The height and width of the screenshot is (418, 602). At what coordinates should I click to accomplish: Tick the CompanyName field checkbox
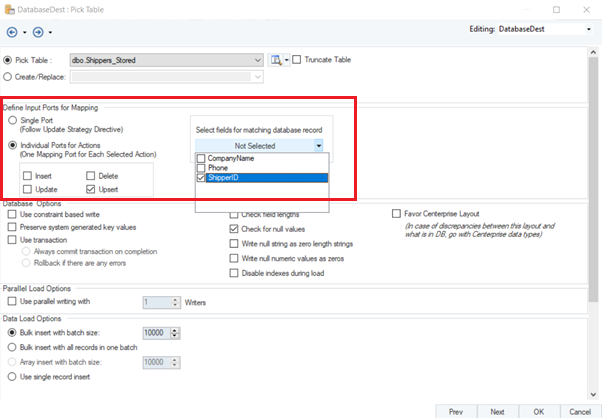(202, 159)
